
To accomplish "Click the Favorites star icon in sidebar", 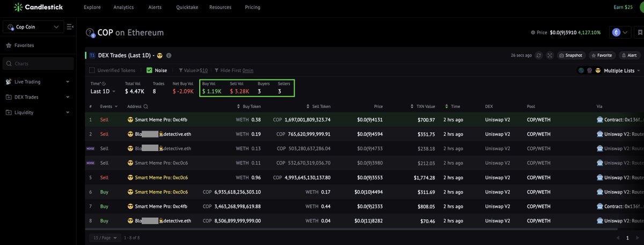I will (x=9, y=46).
